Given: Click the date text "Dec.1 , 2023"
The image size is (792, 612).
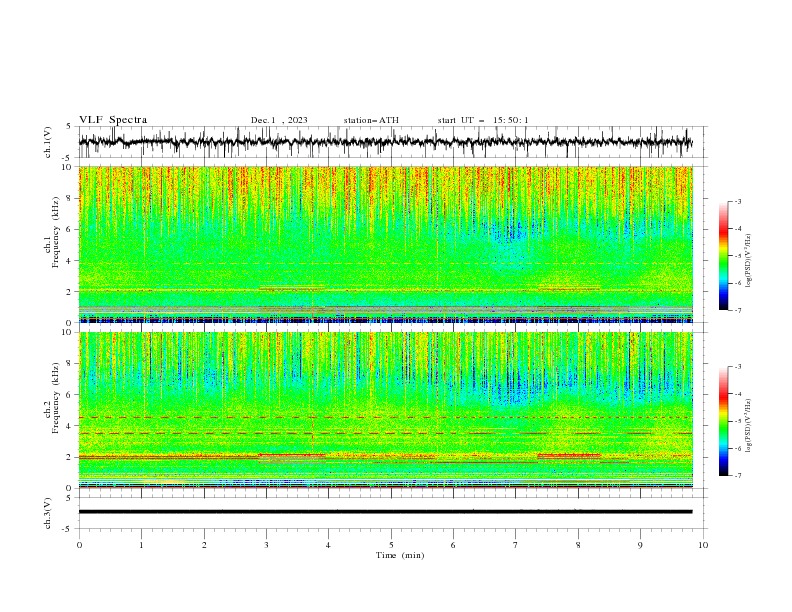Looking at the screenshot, I should pyautogui.click(x=279, y=120).
